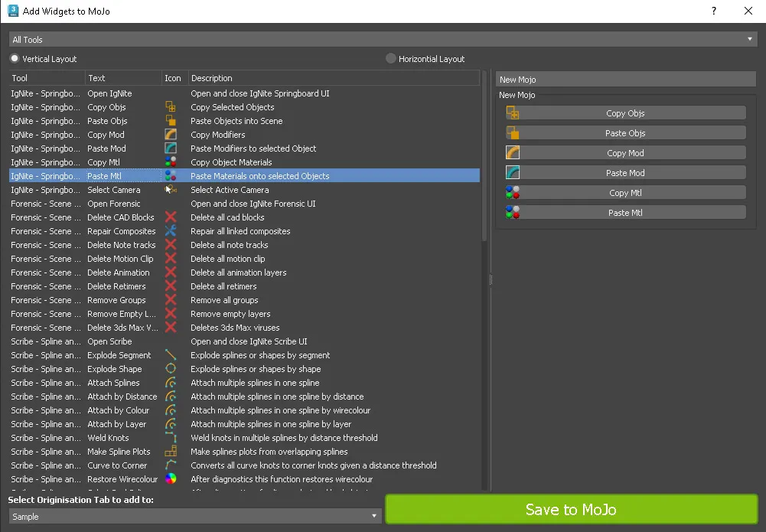The width and height of the screenshot is (766, 532).
Task: Click 'Make Spline Plots' text cell
Action: click(x=119, y=452)
